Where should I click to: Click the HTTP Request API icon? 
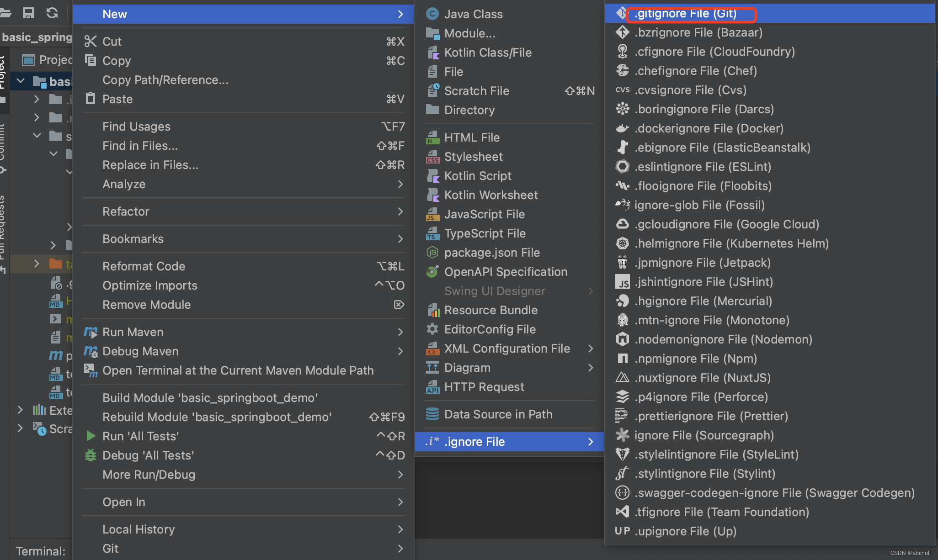tap(432, 387)
